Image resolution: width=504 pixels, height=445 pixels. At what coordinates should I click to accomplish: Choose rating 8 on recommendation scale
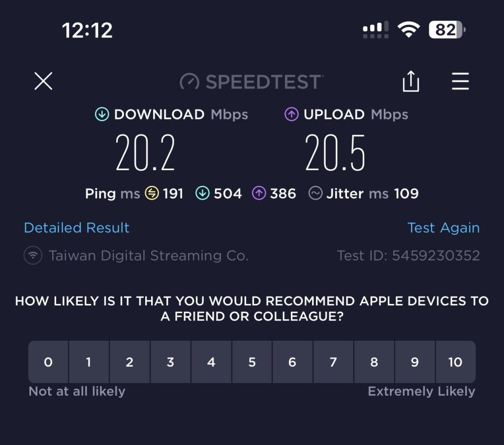tap(374, 362)
